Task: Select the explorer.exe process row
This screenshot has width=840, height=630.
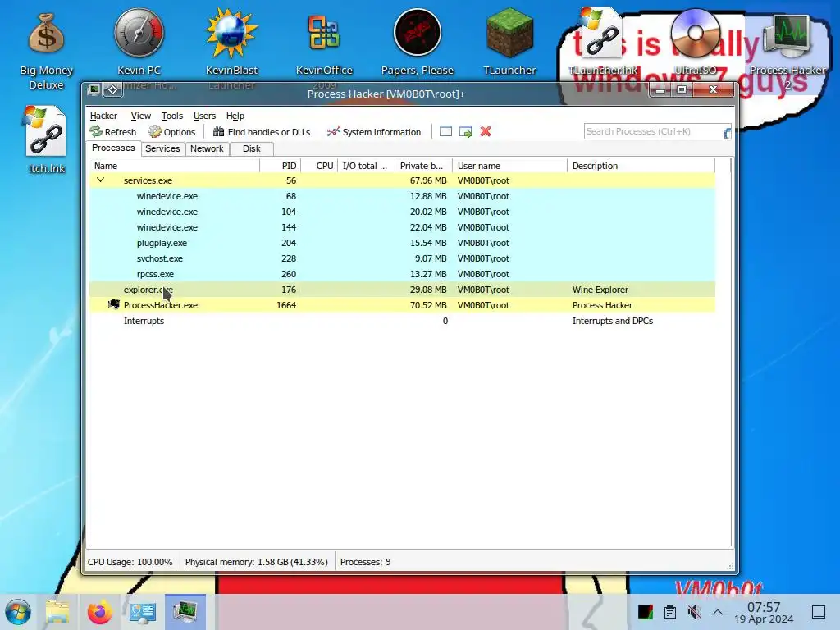Action: tap(402, 290)
